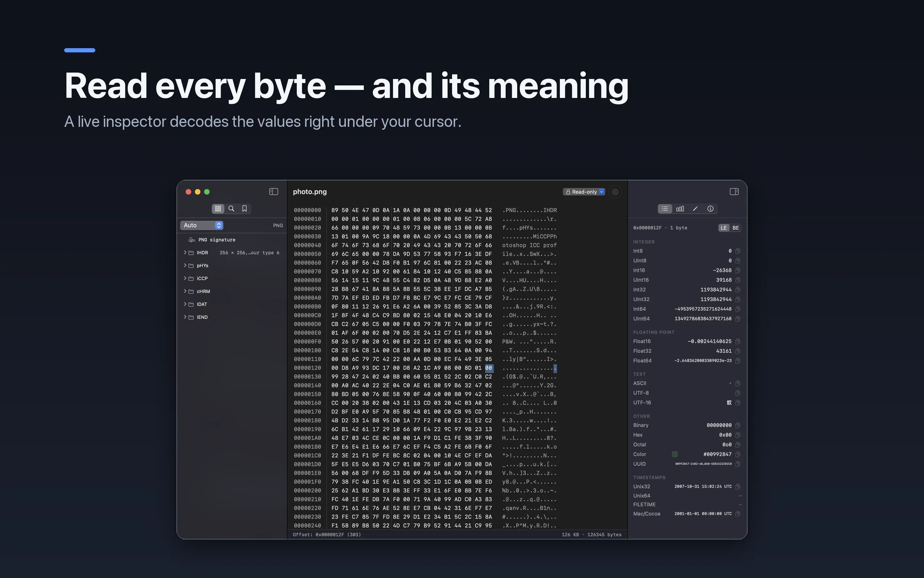Select the histogram chart tab
924x578 pixels.
tap(680, 209)
